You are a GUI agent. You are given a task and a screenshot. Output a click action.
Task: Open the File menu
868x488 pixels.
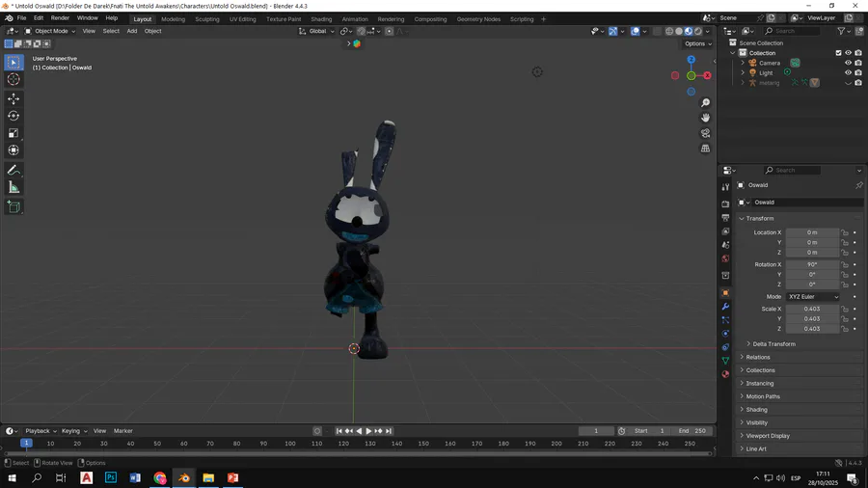pos(21,18)
